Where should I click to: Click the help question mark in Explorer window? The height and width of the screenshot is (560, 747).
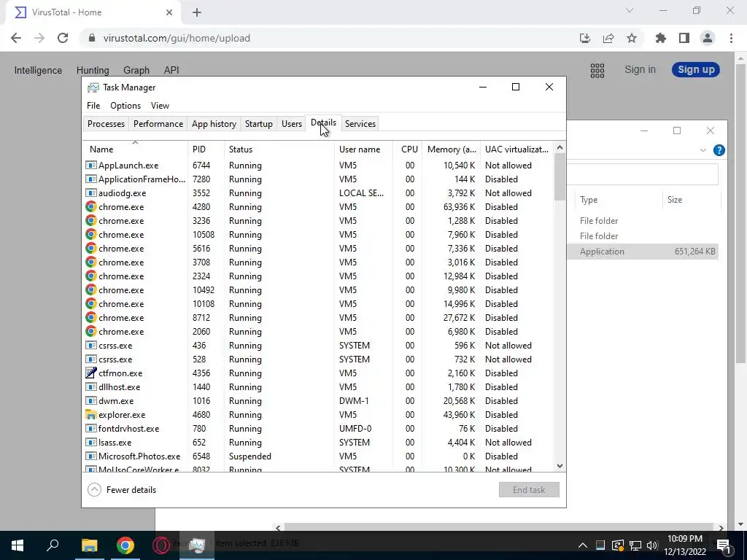click(719, 150)
